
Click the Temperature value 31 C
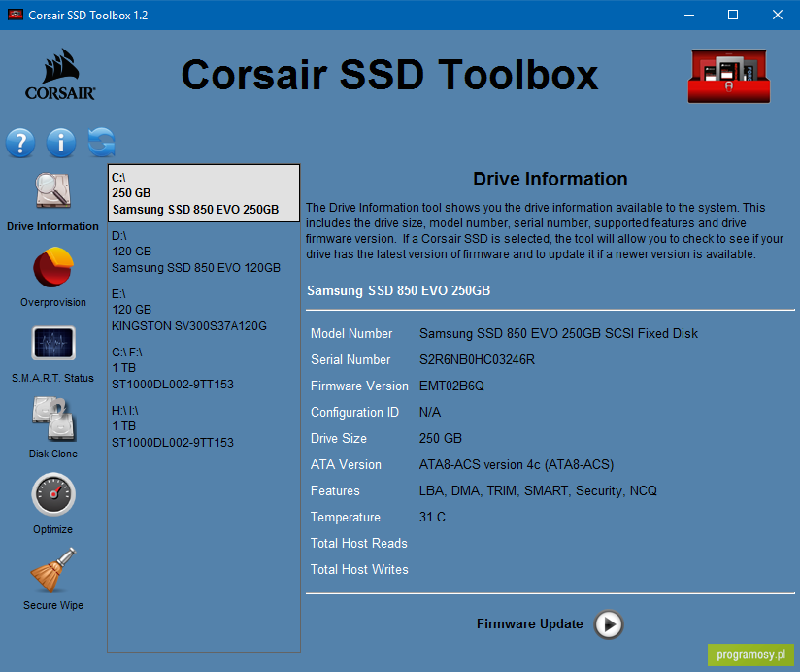point(432,517)
